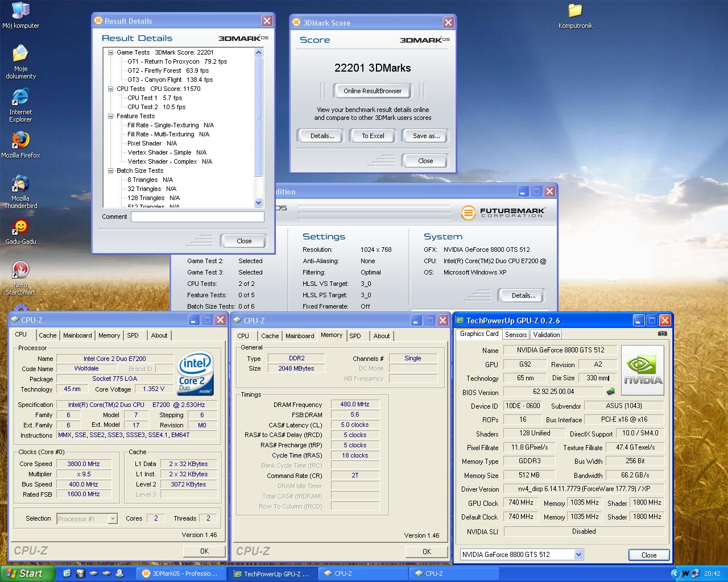This screenshot has width=728, height=582.
Task: Click the Close button in GPU-Z
Action: coord(649,555)
